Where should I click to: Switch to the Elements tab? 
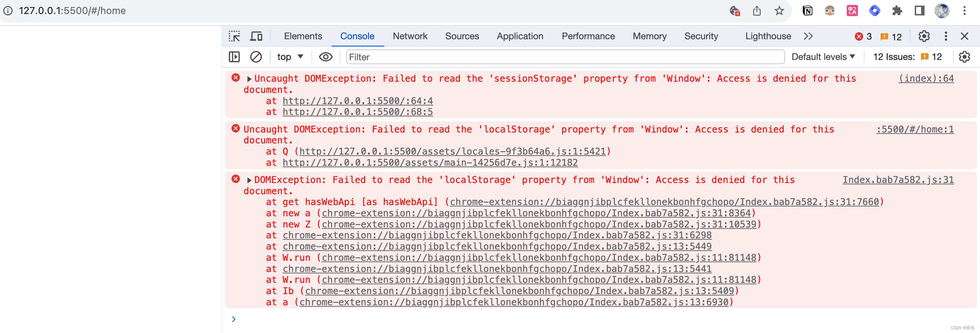(x=303, y=36)
